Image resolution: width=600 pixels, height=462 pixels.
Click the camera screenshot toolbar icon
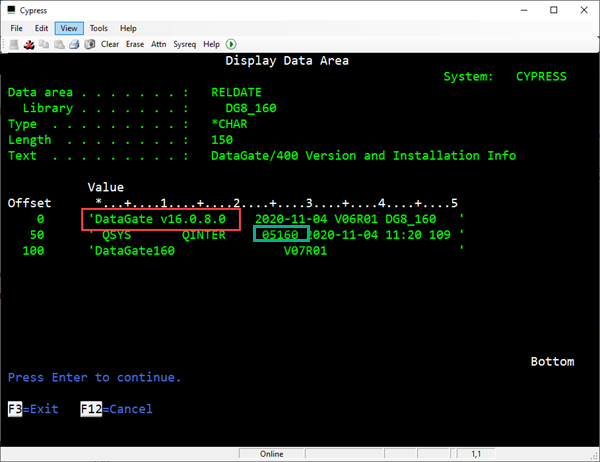coord(90,44)
